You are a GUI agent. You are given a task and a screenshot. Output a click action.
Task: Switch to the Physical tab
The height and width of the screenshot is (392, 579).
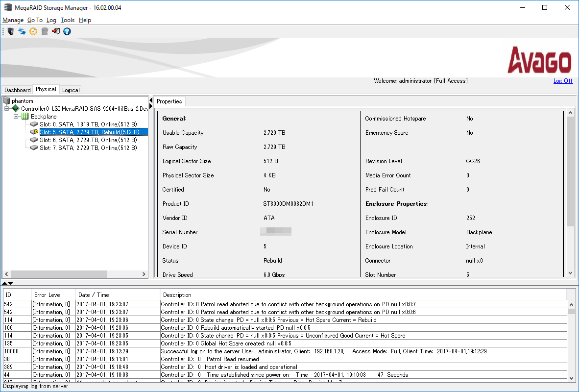(46, 89)
